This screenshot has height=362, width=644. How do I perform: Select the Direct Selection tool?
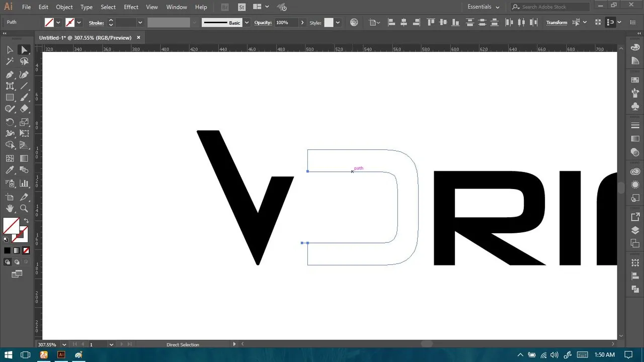coord(24,50)
